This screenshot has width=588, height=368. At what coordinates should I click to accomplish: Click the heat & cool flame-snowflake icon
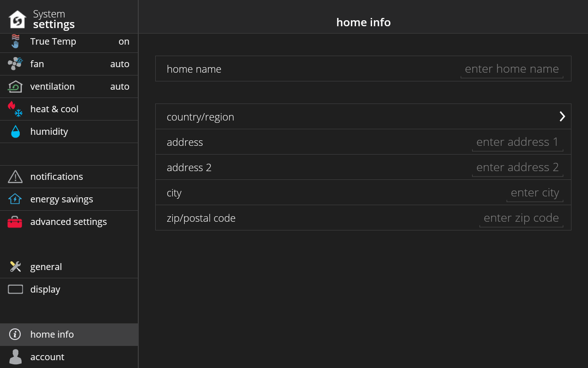click(x=15, y=109)
